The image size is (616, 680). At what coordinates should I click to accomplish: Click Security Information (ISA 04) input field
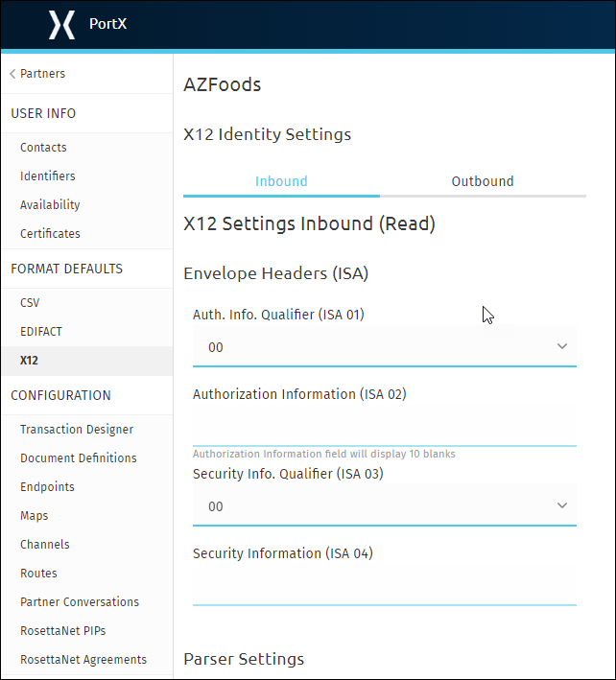click(385, 585)
